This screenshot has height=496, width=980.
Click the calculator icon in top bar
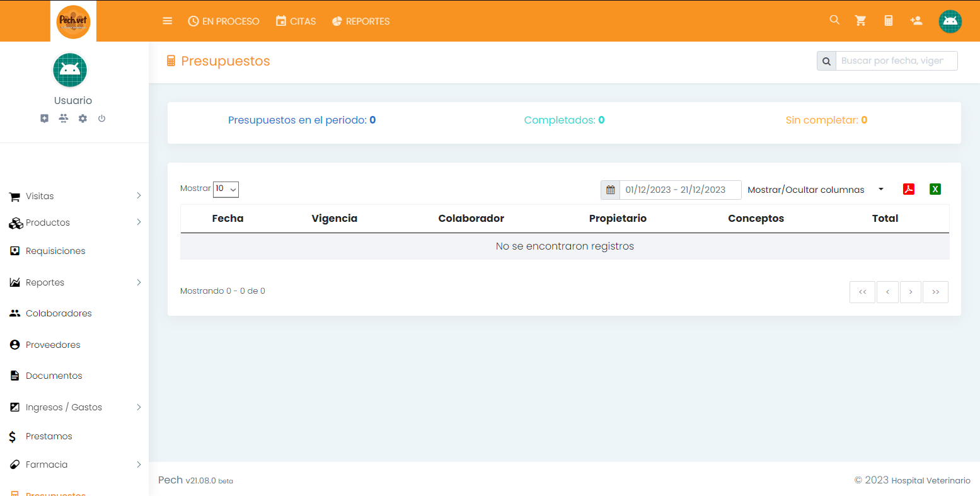[889, 21]
